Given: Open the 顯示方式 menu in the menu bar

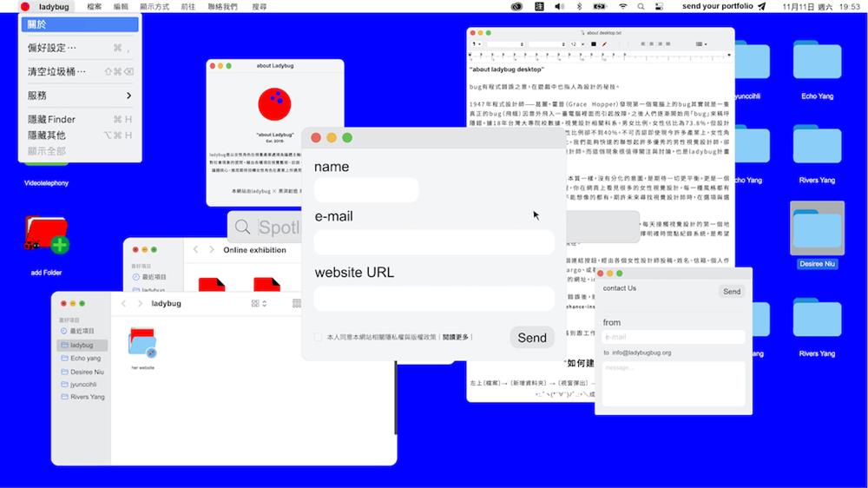Looking at the screenshot, I should click(x=155, y=7).
